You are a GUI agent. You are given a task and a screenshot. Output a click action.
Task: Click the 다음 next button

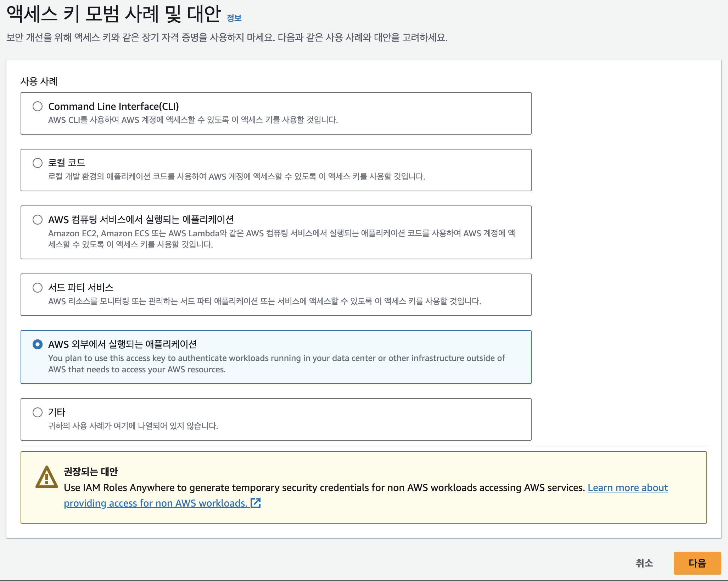(x=697, y=563)
